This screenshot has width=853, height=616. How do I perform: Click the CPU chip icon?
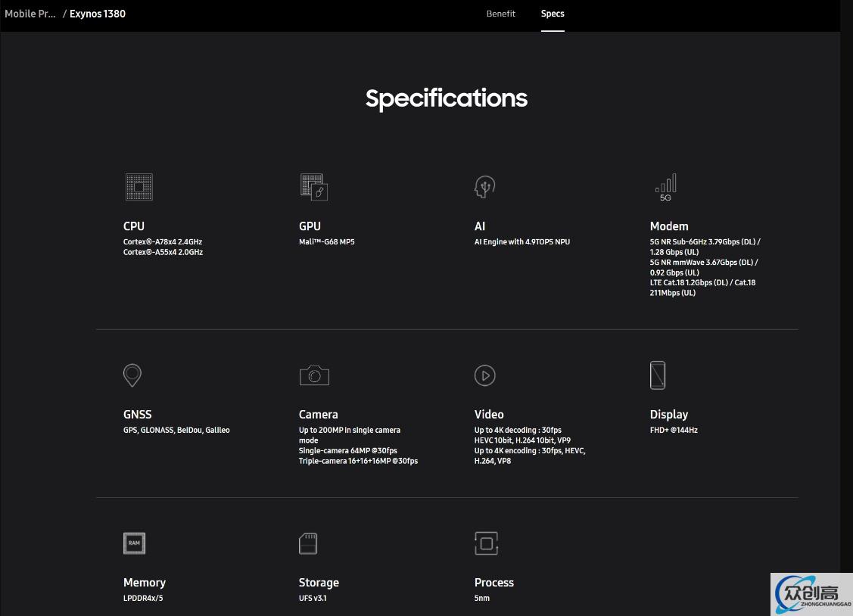tap(139, 187)
